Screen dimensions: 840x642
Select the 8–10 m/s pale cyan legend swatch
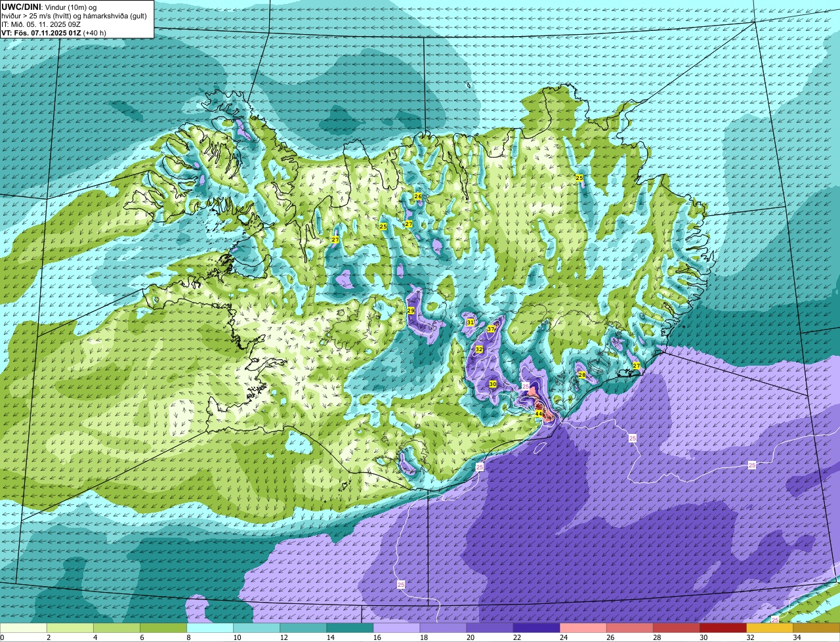tap(210, 628)
